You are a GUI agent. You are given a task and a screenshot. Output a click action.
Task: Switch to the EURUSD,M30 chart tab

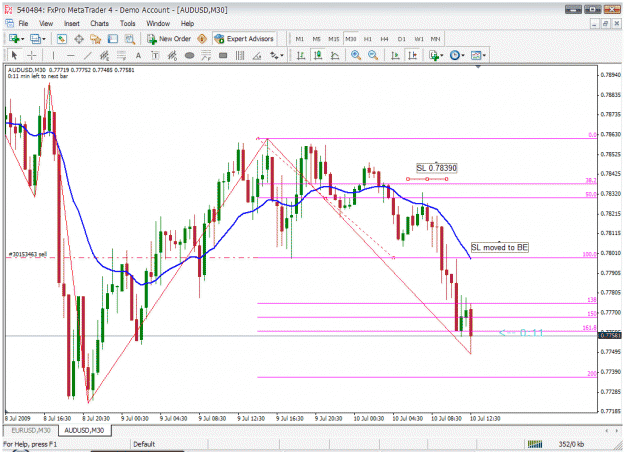pyautogui.click(x=31, y=430)
